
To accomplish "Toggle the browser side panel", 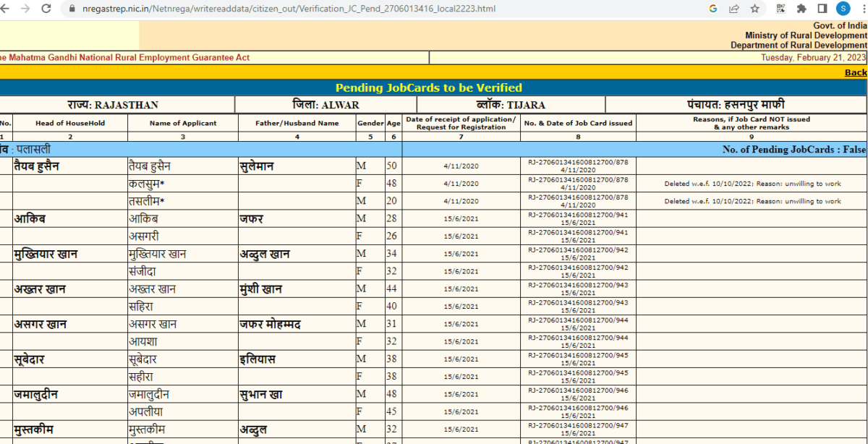I will coord(822,9).
